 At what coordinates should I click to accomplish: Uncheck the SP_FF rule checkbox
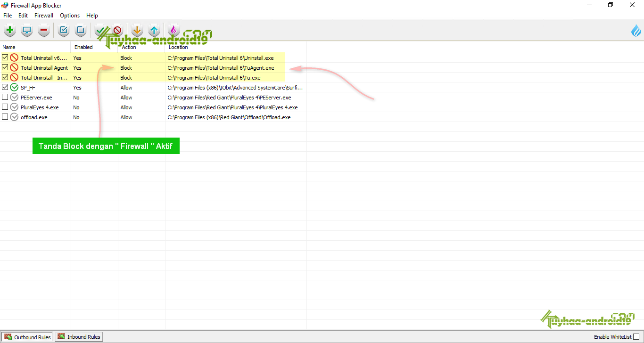click(x=5, y=87)
